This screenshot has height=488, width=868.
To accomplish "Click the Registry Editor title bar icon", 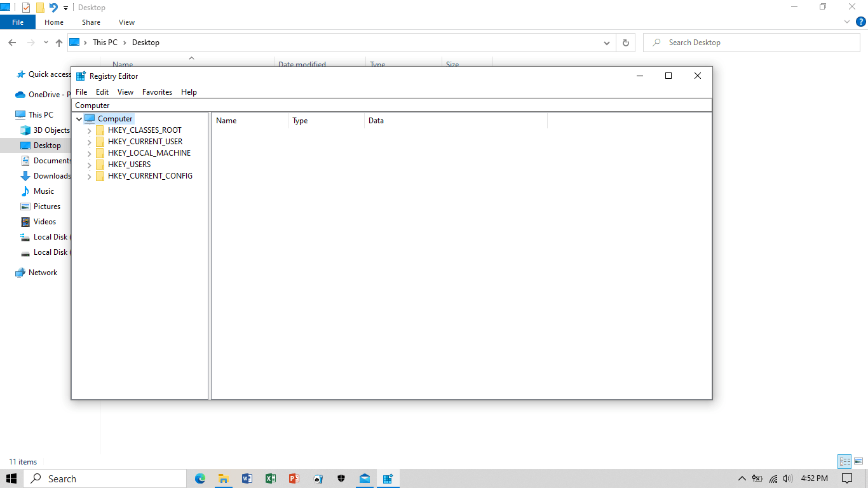I will click(81, 76).
